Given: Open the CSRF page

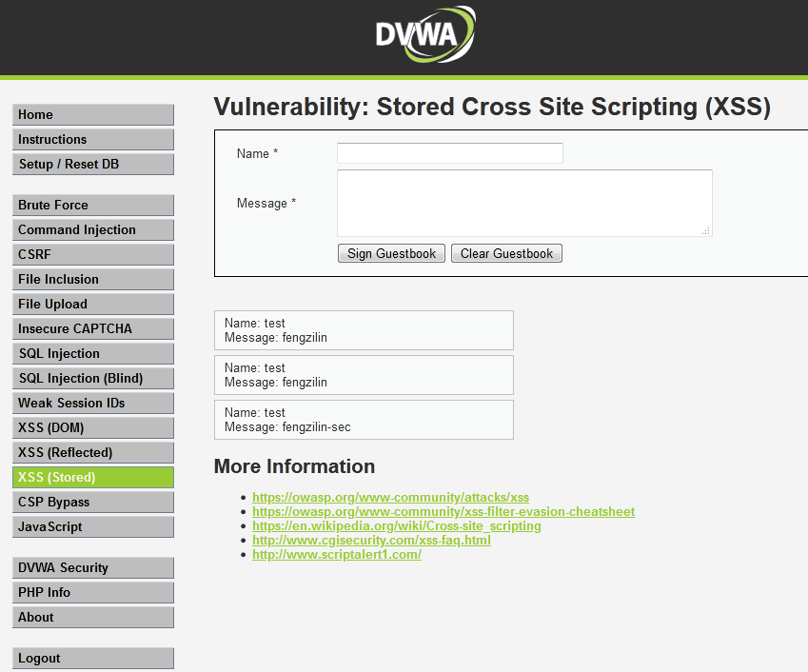Looking at the screenshot, I should [93, 254].
